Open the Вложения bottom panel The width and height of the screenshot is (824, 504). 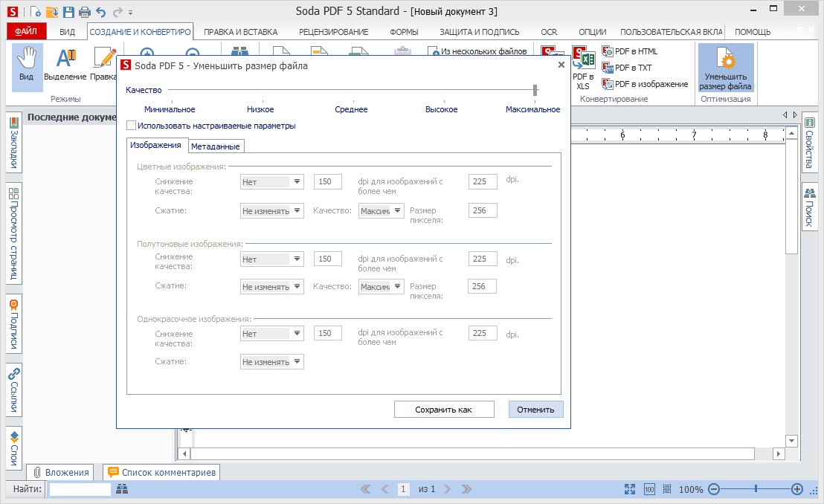tap(60, 472)
